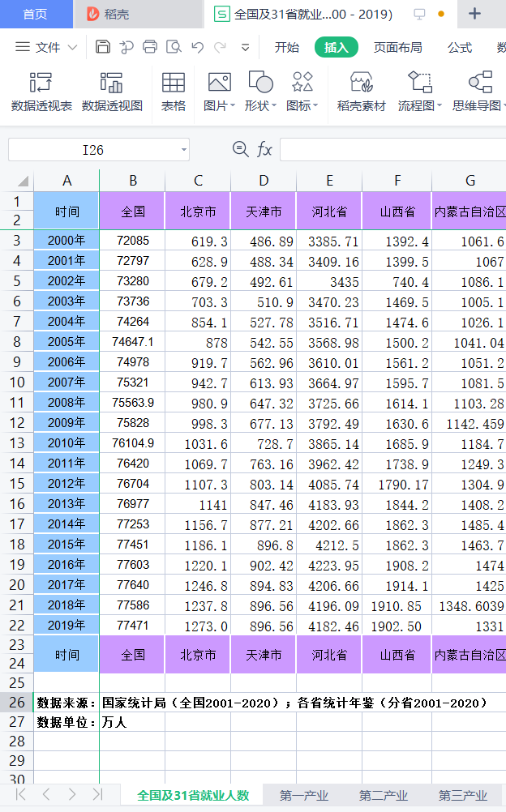Click into the formula bar
This screenshot has width=506, height=812.
coord(393,150)
